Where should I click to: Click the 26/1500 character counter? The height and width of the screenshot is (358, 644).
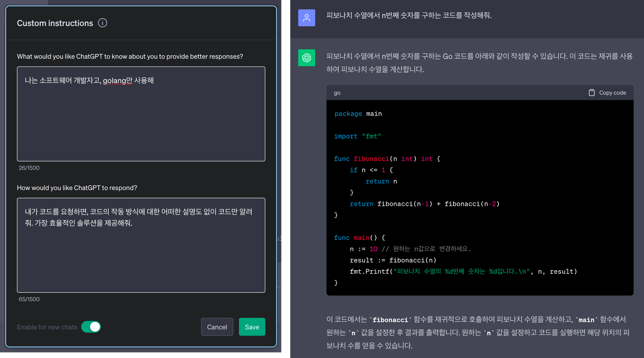click(29, 168)
